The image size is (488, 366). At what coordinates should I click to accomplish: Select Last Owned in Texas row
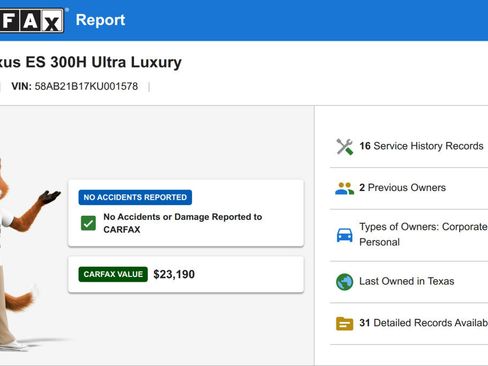tap(409, 282)
